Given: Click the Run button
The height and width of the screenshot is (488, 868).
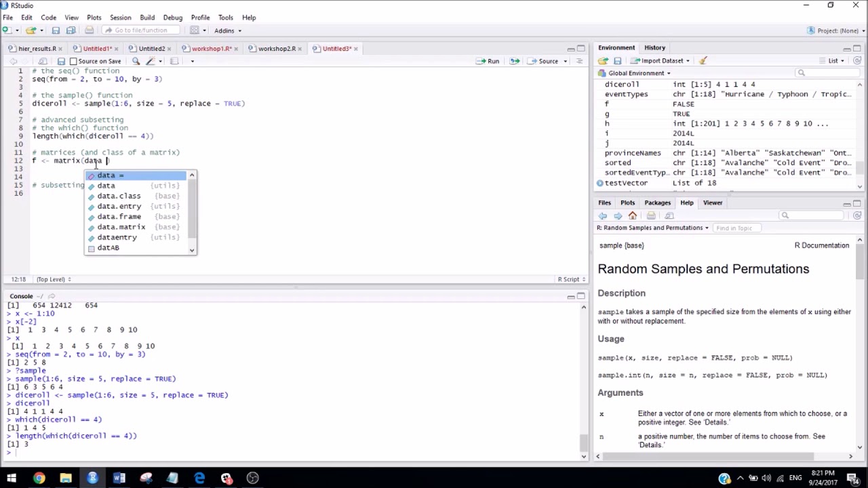Looking at the screenshot, I should click(488, 61).
